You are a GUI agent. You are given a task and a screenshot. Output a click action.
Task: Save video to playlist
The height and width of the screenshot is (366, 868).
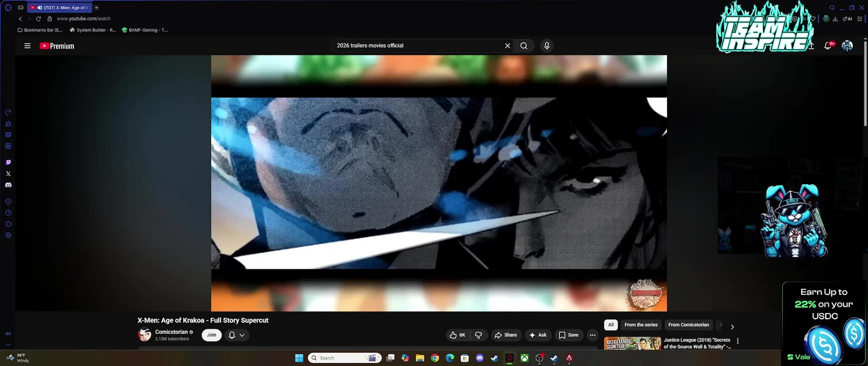[568, 335]
